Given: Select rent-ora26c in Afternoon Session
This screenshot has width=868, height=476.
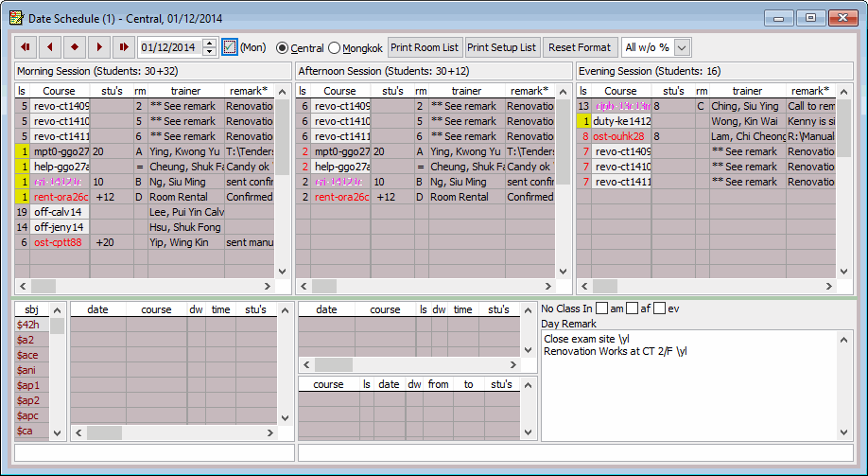Looking at the screenshot, I should (x=340, y=197).
